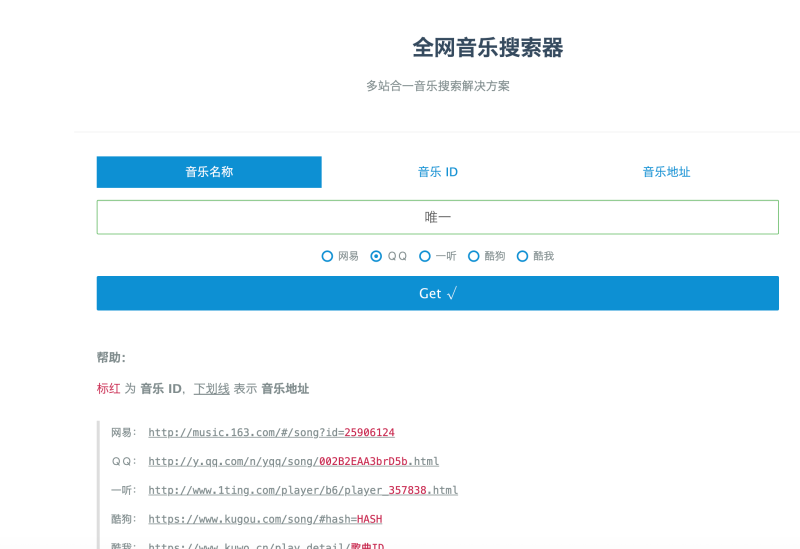
Task: Select the 音乐地址 tab
Action: [x=666, y=172]
